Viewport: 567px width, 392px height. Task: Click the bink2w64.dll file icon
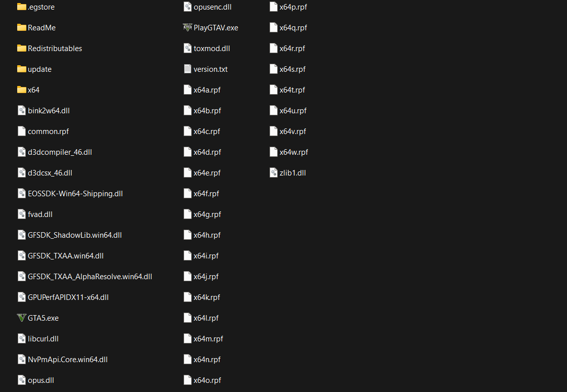click(x=22, y=111)
